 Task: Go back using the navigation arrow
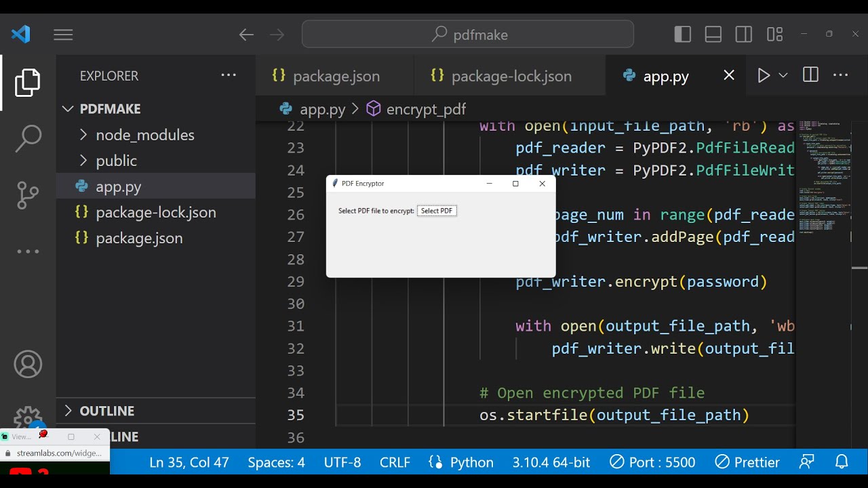pos(246,35)
